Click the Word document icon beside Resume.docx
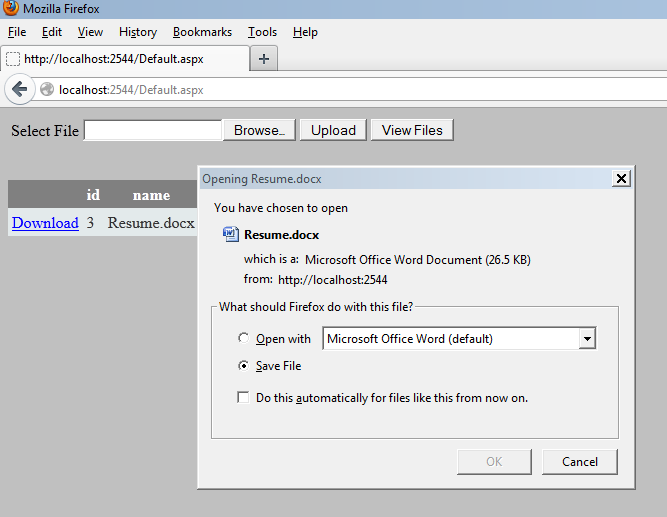This screenshot has height=517, width=667. [x=231, y=234]
